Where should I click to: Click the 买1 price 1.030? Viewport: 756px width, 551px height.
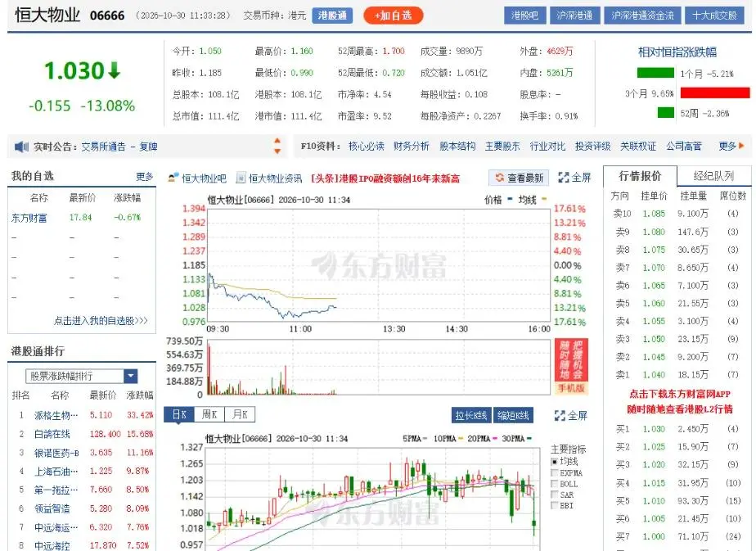pyautogui.click(x=654, y=429)
